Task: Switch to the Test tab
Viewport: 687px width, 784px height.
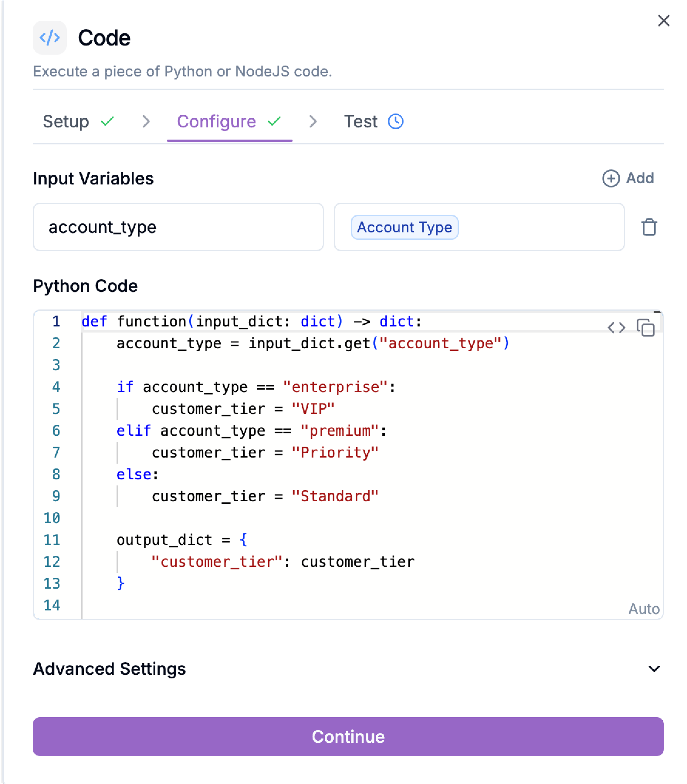Action: click(360, 122)
